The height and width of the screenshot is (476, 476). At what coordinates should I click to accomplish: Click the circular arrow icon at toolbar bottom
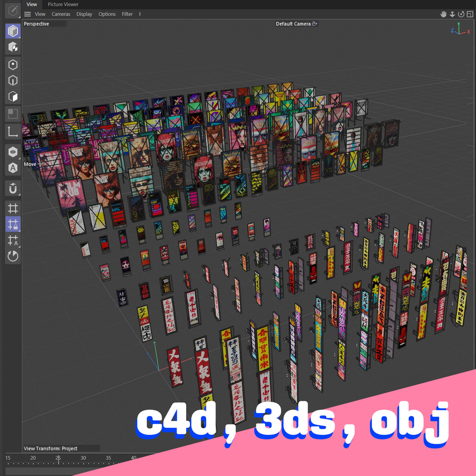(x=13, y=256)
